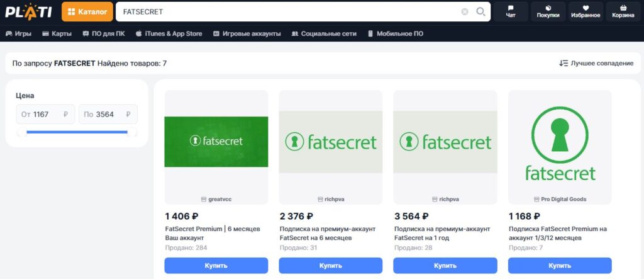Open Покупки in the header
The image size is (644, 279).
click(x=548, y=11)
